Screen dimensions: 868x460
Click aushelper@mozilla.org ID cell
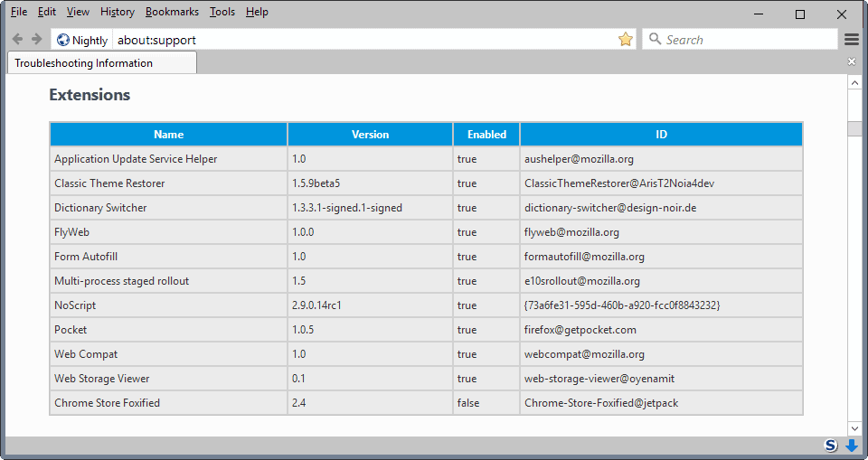tap(662, 159)
